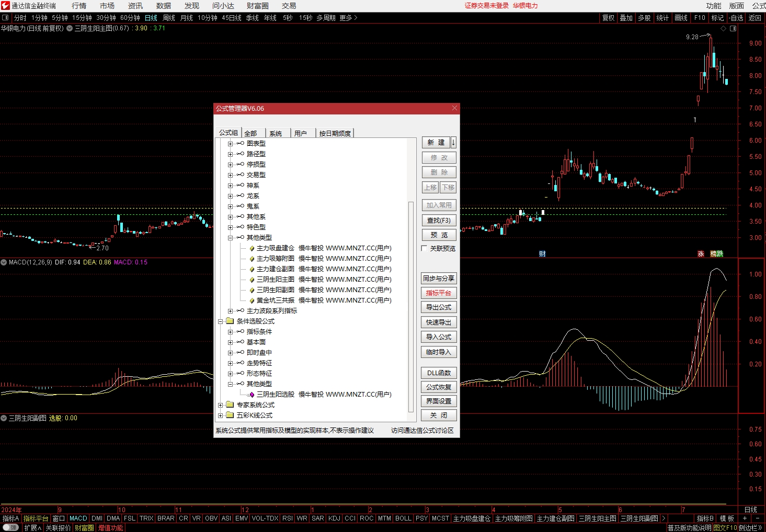This screenshot has width=766, height=532.
Task: Click the 画线 toolbar button
Action: tap(681, 18)
